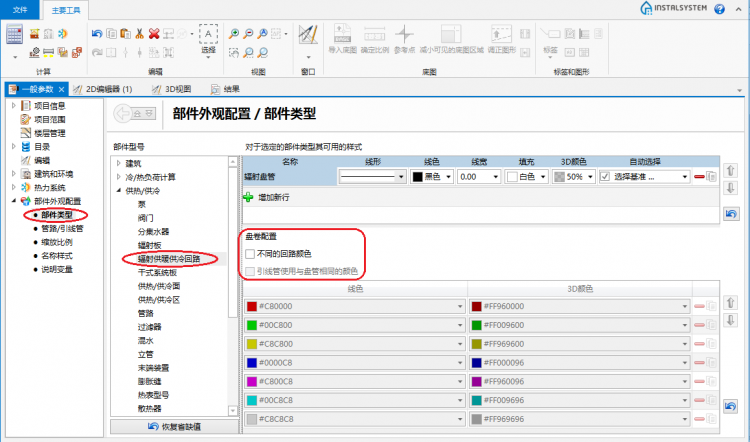Viewport: 750px width, 442px height.
Task: Click red minus to delete 辐射盘管 row
Action: [x=700, y=176]
